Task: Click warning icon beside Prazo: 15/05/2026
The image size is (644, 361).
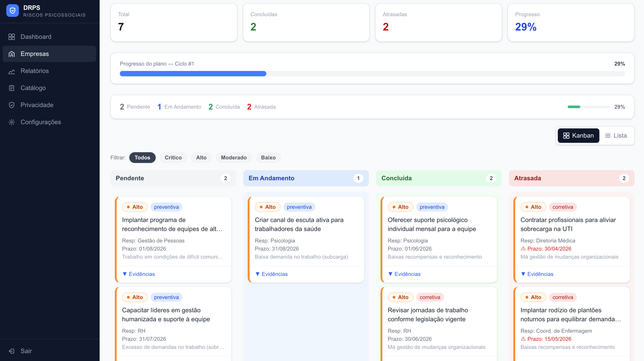Action: click(523, 339)
